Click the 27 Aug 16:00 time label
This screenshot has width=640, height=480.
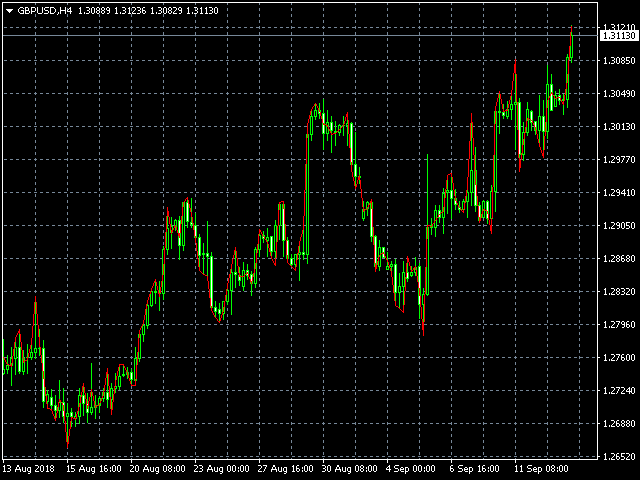(x=286, y=469)
